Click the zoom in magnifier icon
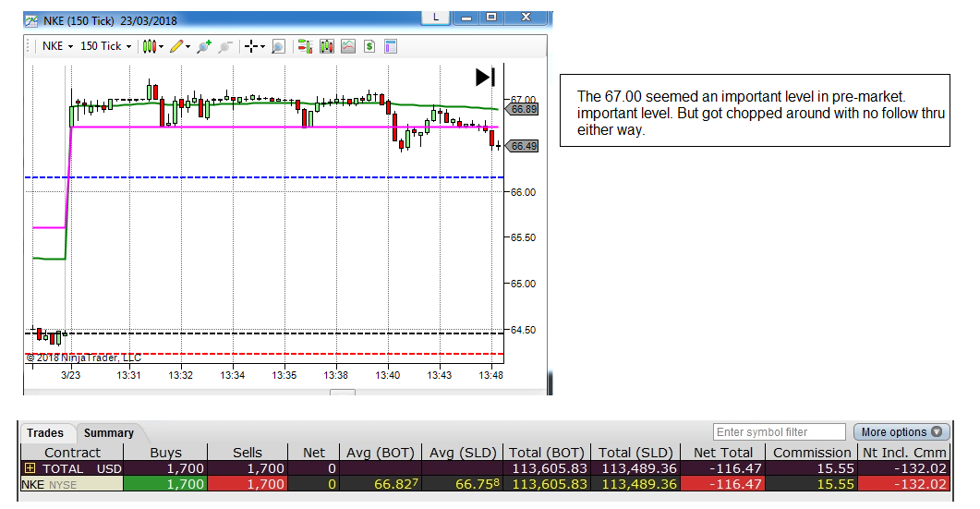The height and width of the screenshot is (509, 980). click(x=204, y=46)
